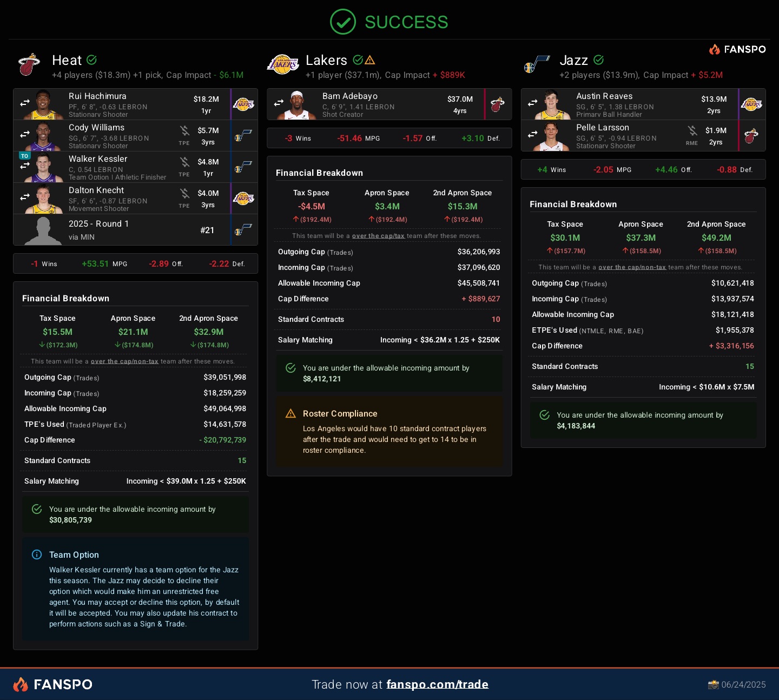Click the Heat TPE's Used value $14,631,578
Image resolution: width=779 pixels, height=700 pixels.
pos(225,424)
